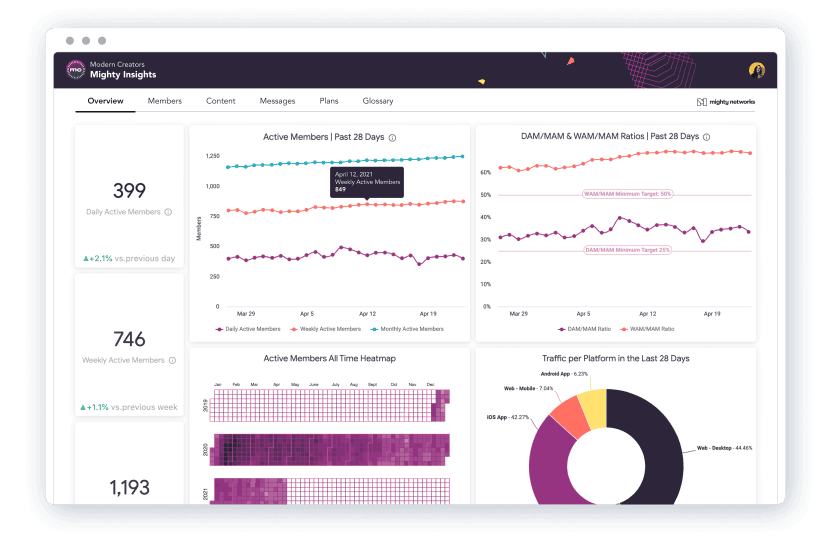Click the 2020 row in the heatmap
This screenshot has height=541, width=839.
330,449
